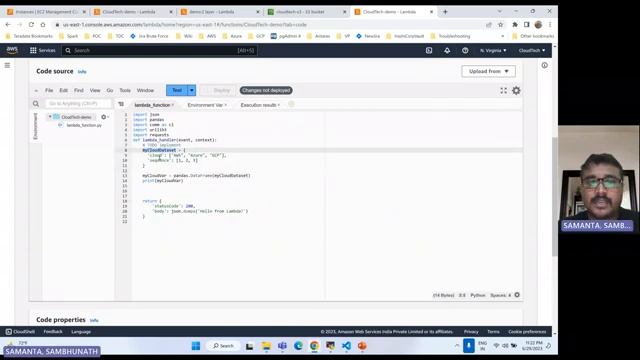Collapse the editor menu bar arrow
The height and width of the screenshot is (360, 640).
coord(36,91)
